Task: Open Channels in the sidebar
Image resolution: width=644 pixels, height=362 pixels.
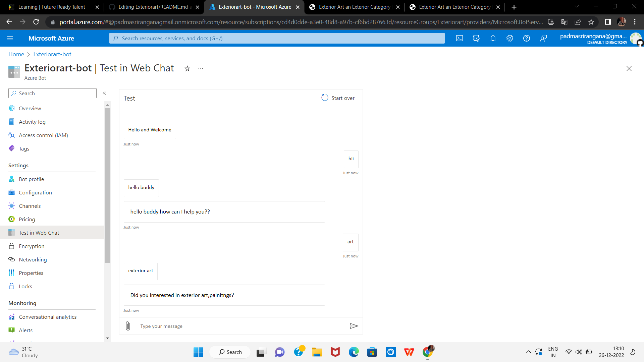Action: click(x=30, y=206)
